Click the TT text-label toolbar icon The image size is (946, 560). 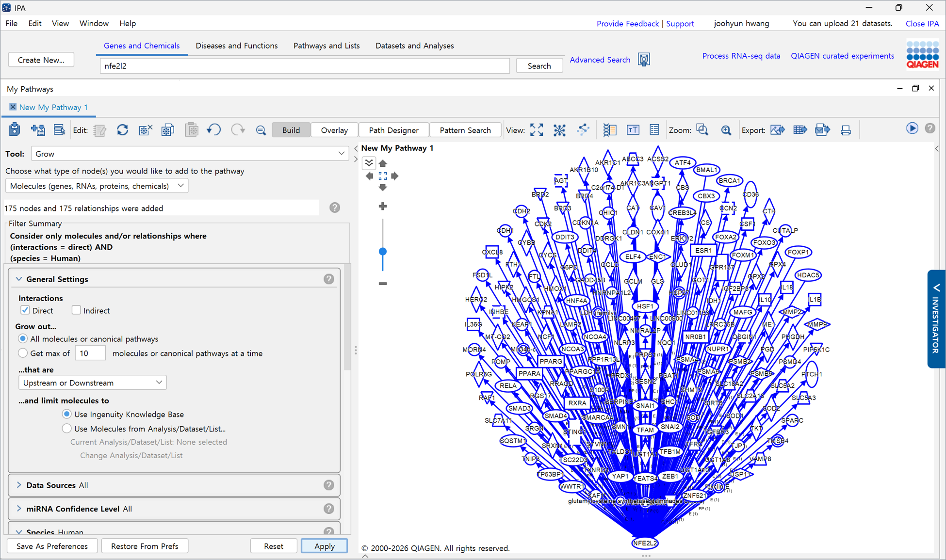(x=633, y=130)
